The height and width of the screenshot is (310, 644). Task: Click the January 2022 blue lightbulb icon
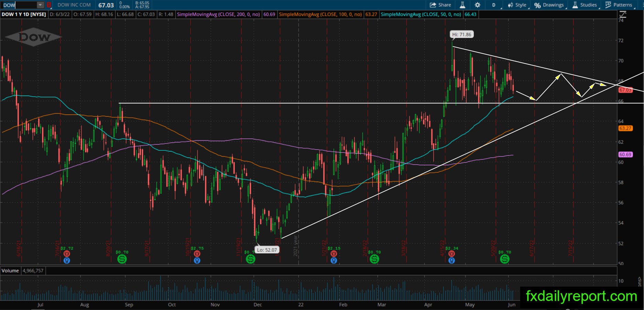(x=334, y=260)
